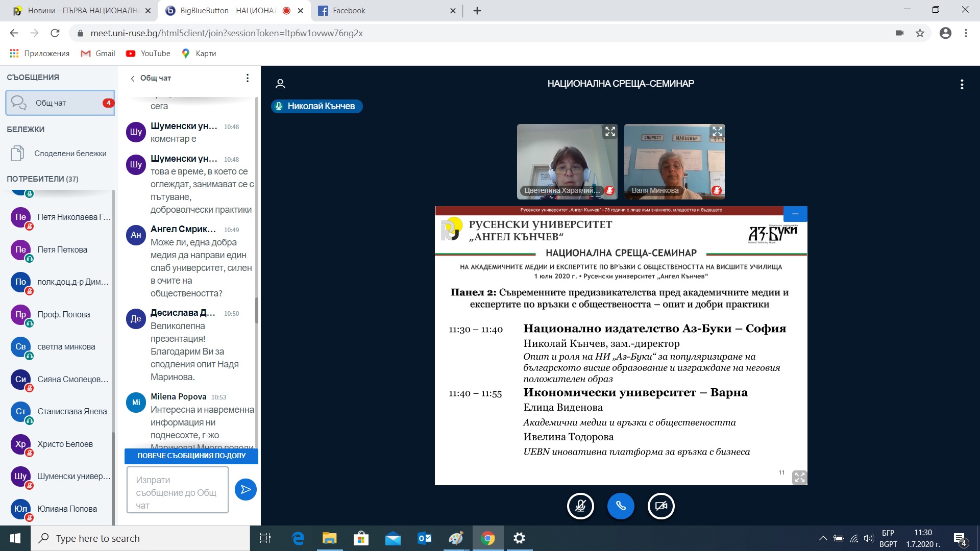The image size is (980, 551).
Task: Select user Сияна Смолецов...
Action: pos(60,380)
